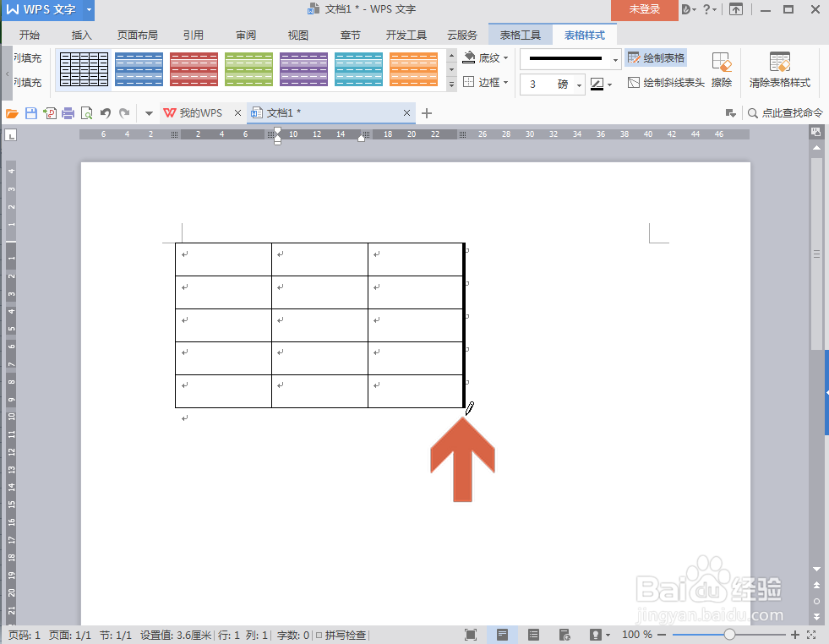The width and height of the screenshot is (829, 644).
Task: Click the print preview icon
Action: (87, 113)
